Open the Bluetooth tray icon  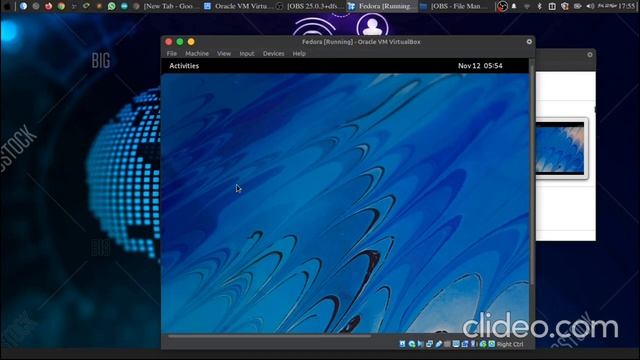click(539, 6)
